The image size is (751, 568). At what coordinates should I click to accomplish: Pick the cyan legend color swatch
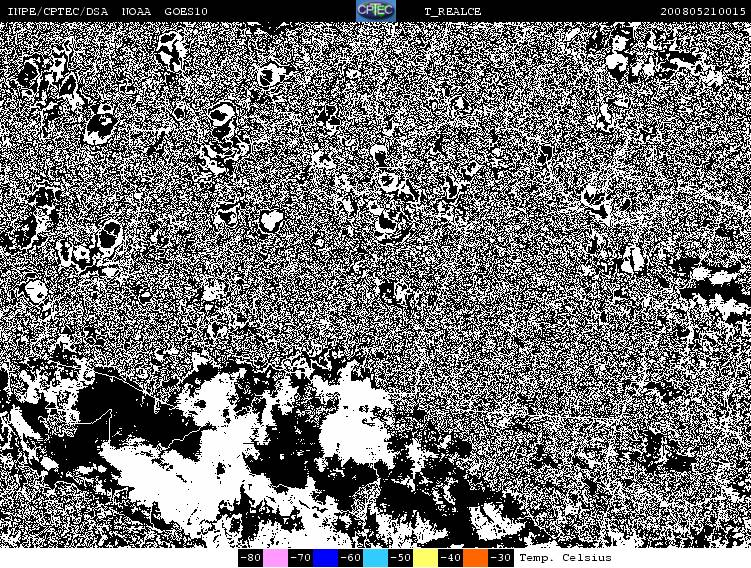375,558
